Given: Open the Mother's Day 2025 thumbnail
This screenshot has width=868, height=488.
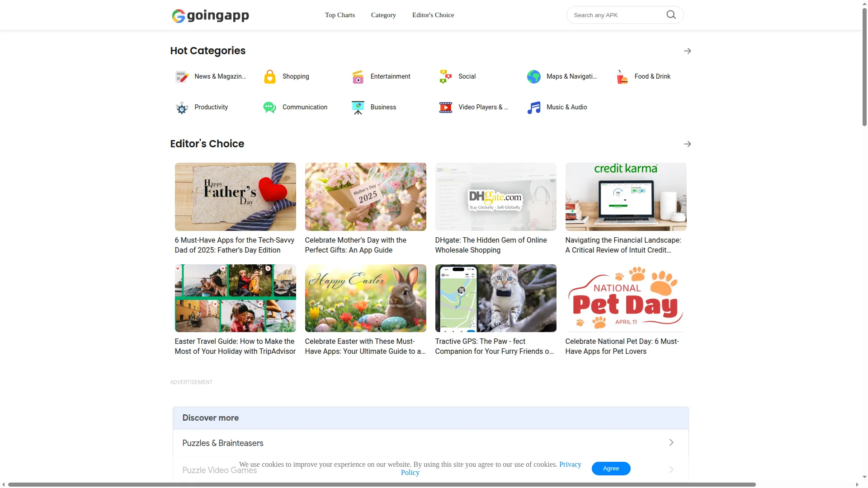Looking at the screenshot, I should [x=366, y=197].
